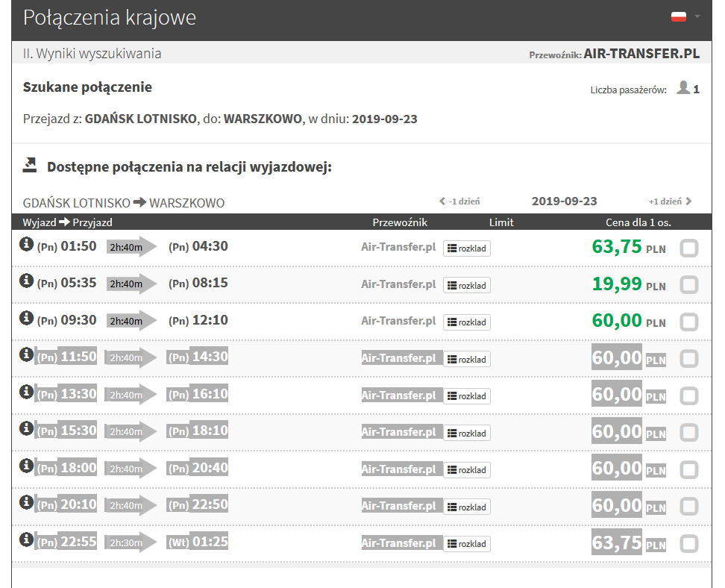Click Air-Transfer.pl carrier in 05:35 row
725x588 pixels.
pos(398,284)
